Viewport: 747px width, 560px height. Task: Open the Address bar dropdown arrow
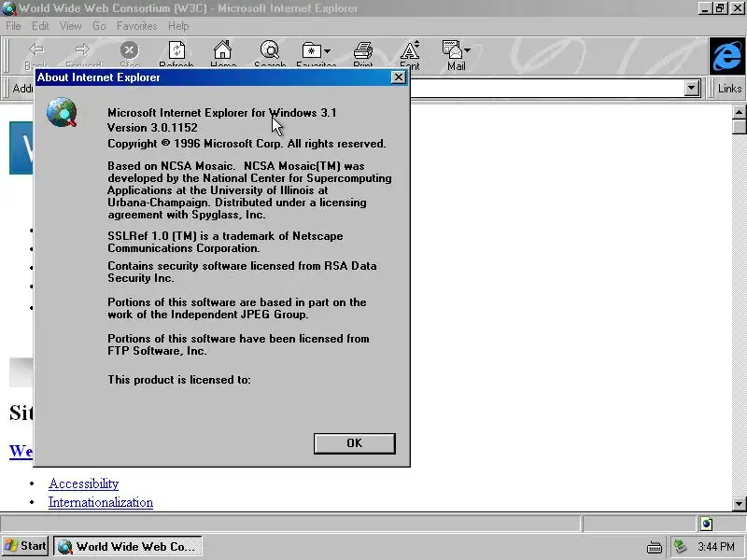(692, 88)
